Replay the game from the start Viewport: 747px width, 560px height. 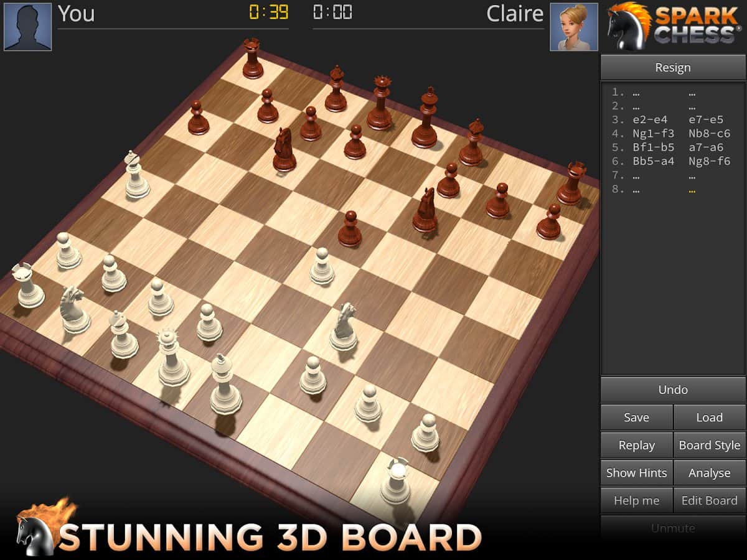pyautogui.click(x=636, y=445)
